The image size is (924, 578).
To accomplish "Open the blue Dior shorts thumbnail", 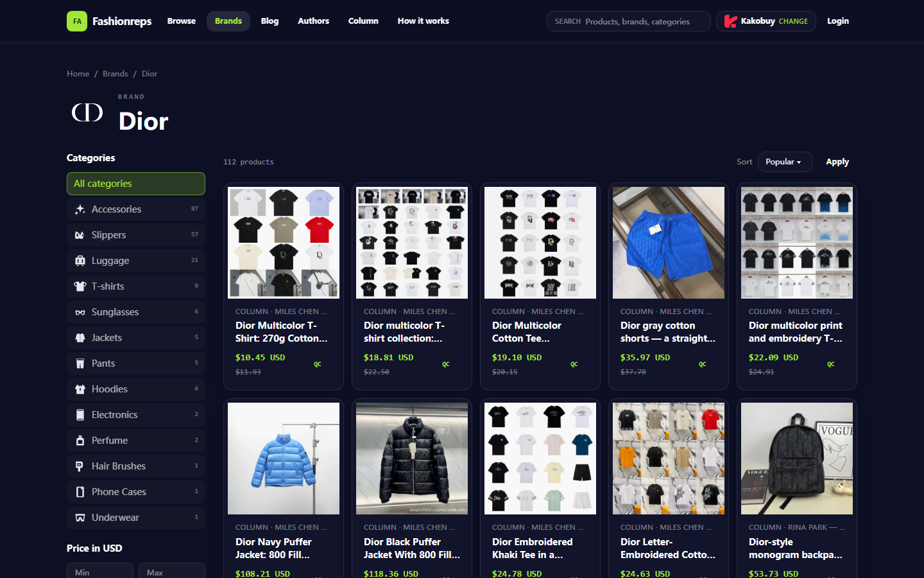I will [x=669, y=243].
